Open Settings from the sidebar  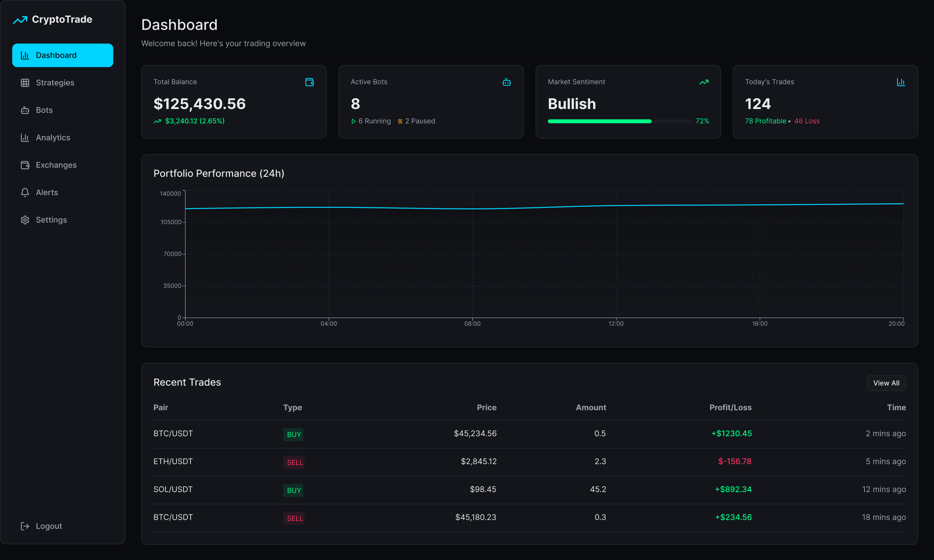(63, 220)
